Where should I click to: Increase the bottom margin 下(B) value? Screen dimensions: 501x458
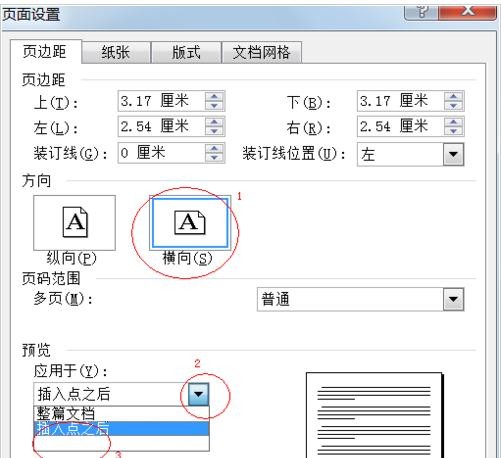point(453,96)
